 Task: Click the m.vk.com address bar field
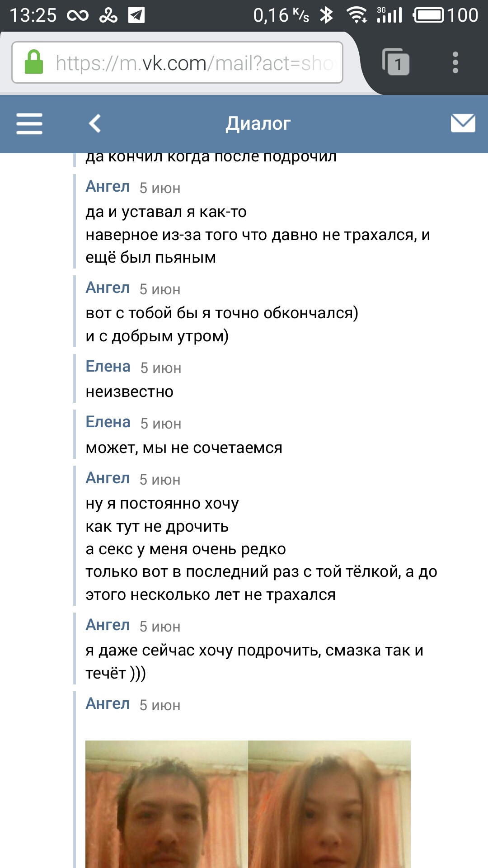178,62
